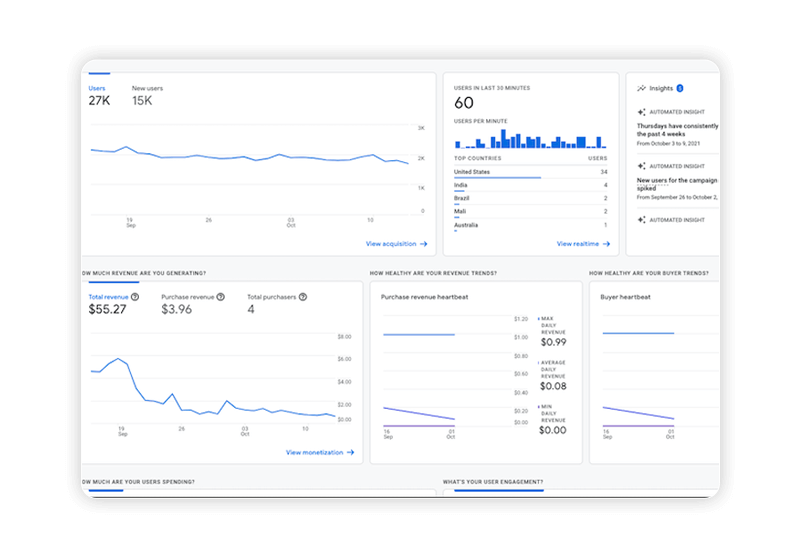Screen dimensions: 800x560
Task: Click the What's your user engagement heading
Action: pos(493,482)
